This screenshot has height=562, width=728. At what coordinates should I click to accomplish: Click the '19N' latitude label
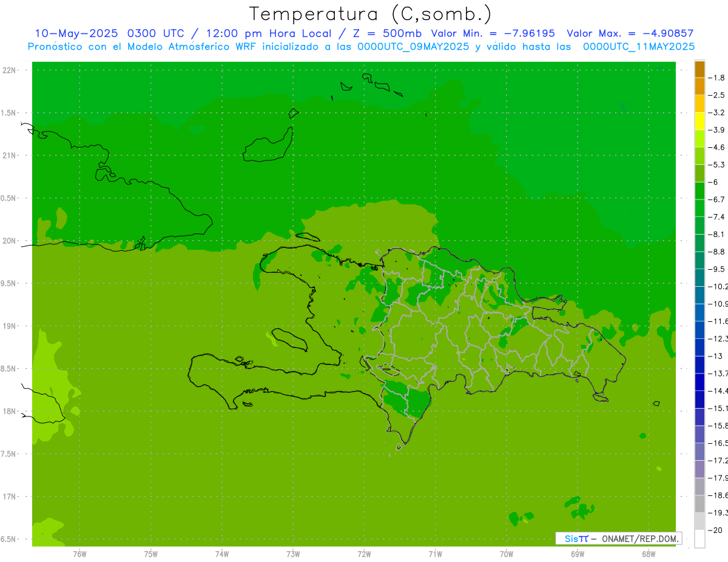8,326
